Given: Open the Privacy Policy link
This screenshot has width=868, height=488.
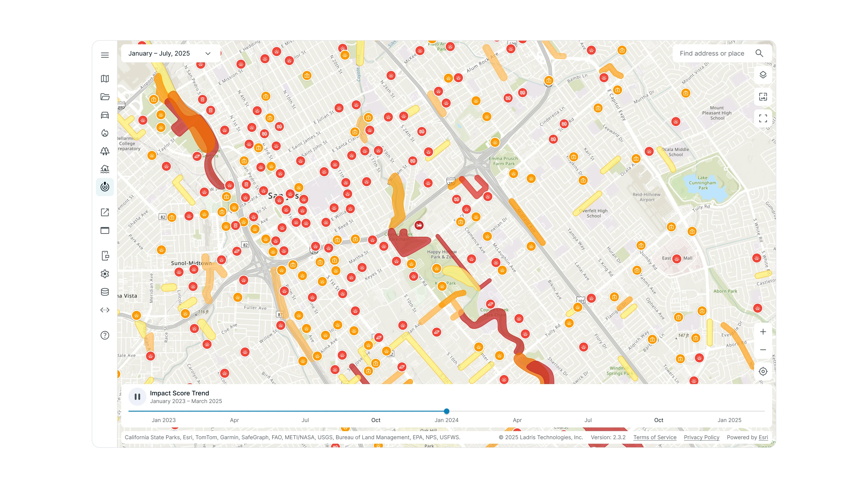Looking at the screenshot, I should [x=701, y=437].
